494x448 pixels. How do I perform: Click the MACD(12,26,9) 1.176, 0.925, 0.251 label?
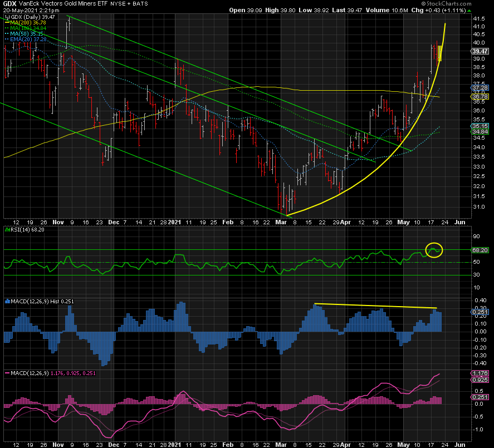point(53,373)
